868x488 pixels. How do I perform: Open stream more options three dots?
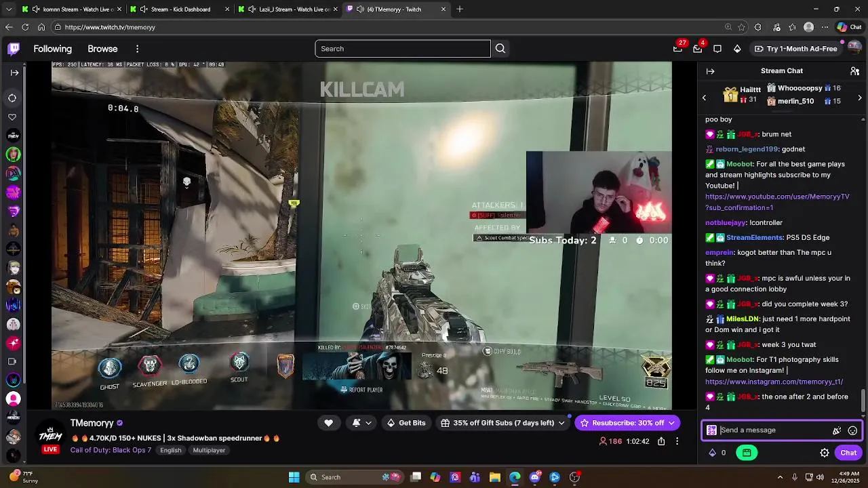pyautogui.click(x=677, y=441)
